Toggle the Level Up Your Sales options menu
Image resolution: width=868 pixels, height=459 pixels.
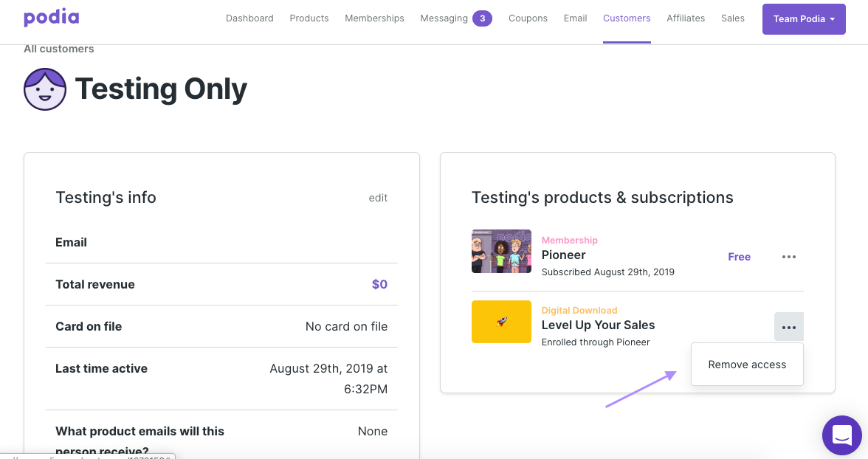788,327
